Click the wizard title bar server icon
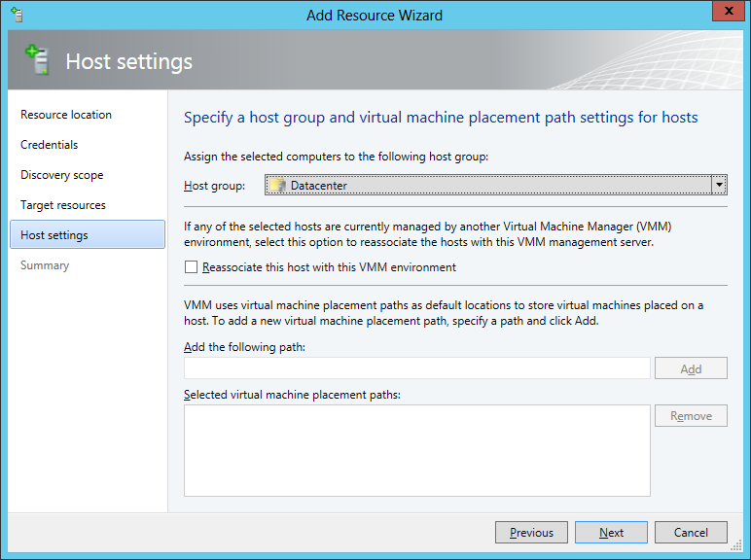 pos(17,15)
